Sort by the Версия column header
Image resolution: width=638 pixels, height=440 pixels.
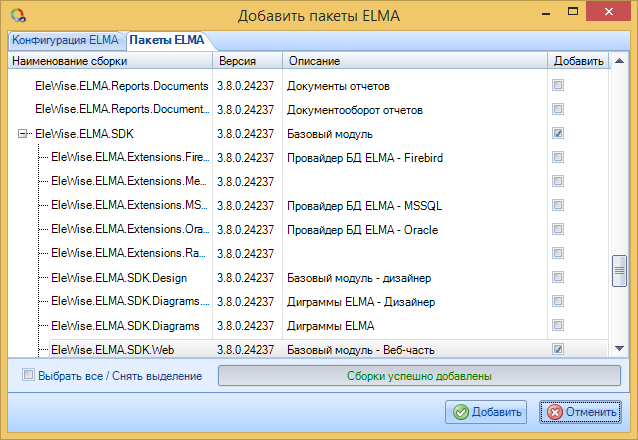pyautogui.click(x=247, y=62)
